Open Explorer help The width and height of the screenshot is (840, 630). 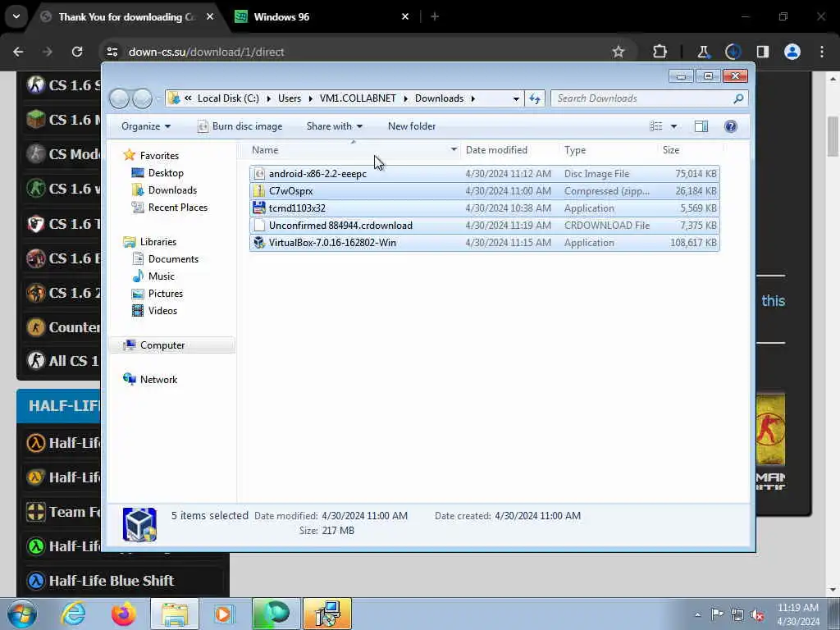[731, 126]
